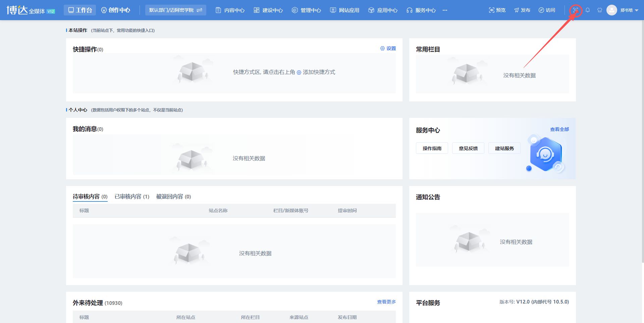Open the 管理中心 menu

(307, 10)
